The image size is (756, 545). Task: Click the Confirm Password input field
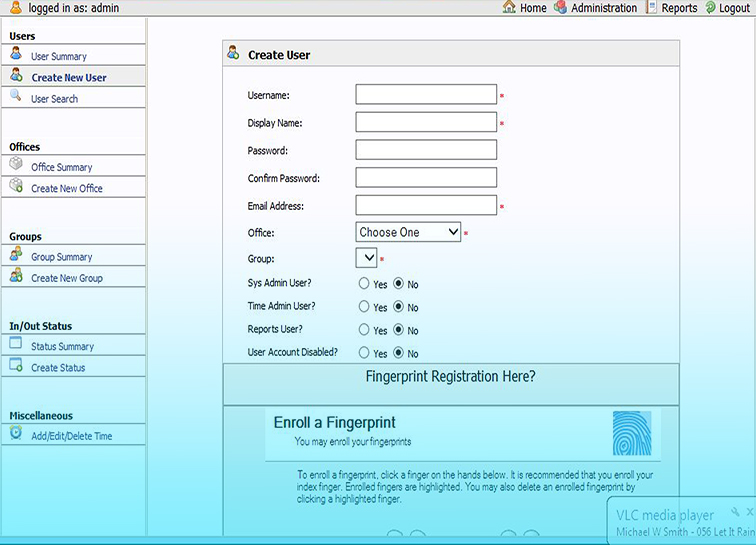(426, 177)
